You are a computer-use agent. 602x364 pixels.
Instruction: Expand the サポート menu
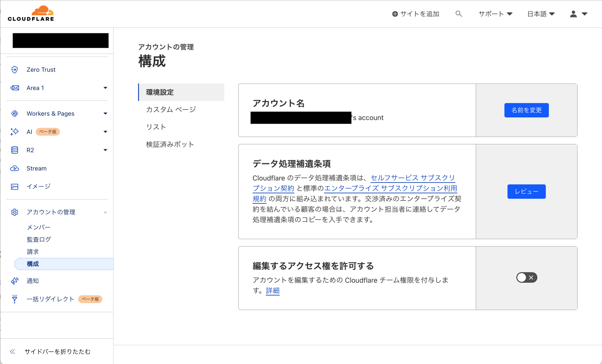click(495, 14)
